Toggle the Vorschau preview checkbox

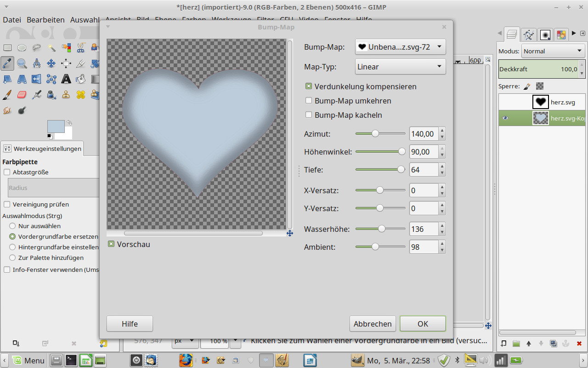coord(111,244)
